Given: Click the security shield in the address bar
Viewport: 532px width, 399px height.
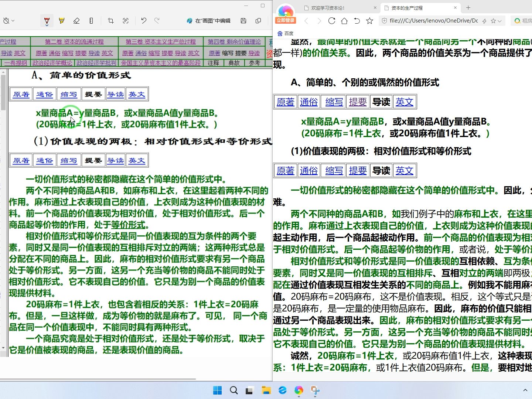Looking at the screenshot, I should (384, 21).
